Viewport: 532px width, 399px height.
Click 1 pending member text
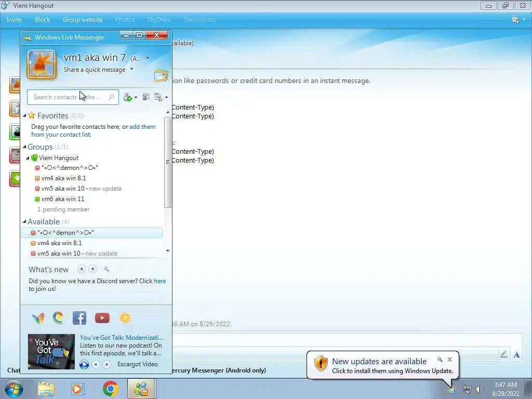pyautogui.click(x=63, y=209)
